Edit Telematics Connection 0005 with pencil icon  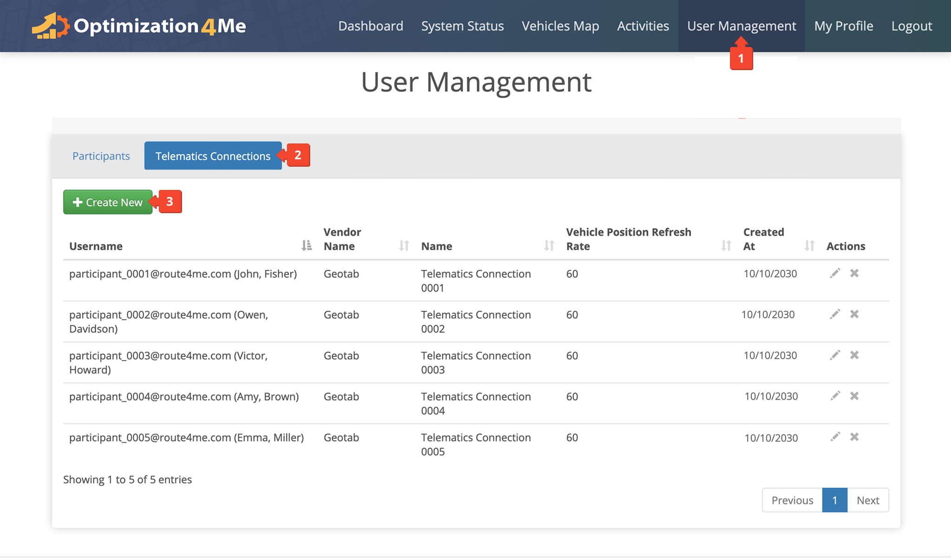(835, 436)
